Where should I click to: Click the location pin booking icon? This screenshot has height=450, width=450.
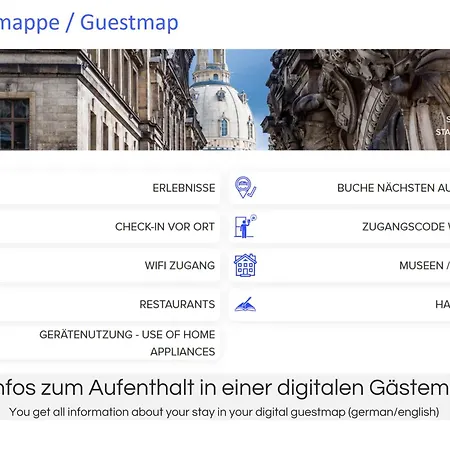pyautogui.click(x=245, y=187)
